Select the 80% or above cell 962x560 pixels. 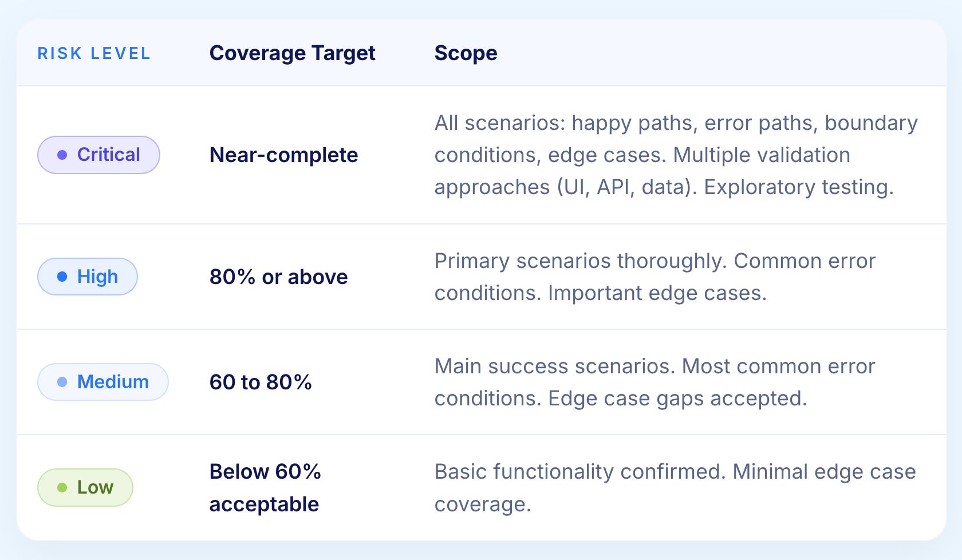(x=278, y=277)
